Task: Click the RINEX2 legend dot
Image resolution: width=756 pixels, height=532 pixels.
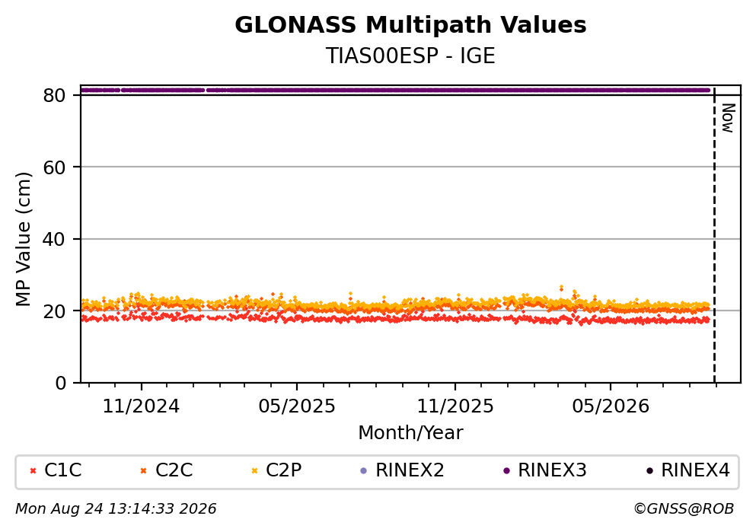Action: pos(364,471)
